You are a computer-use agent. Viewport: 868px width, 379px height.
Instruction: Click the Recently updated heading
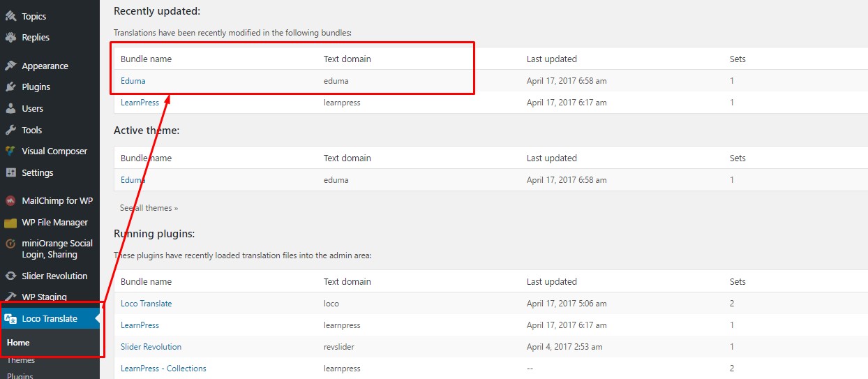click(157, 11)
